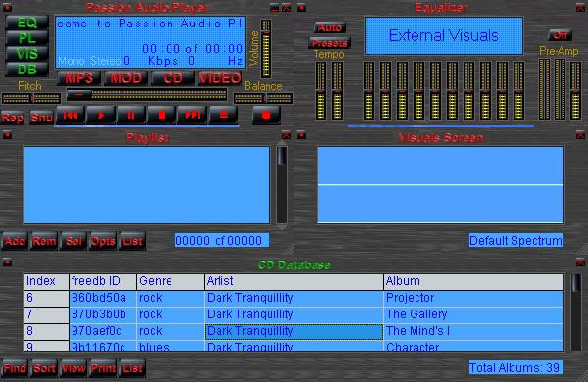Skip to the next track
588x382 pixels.
pos(192,115)
